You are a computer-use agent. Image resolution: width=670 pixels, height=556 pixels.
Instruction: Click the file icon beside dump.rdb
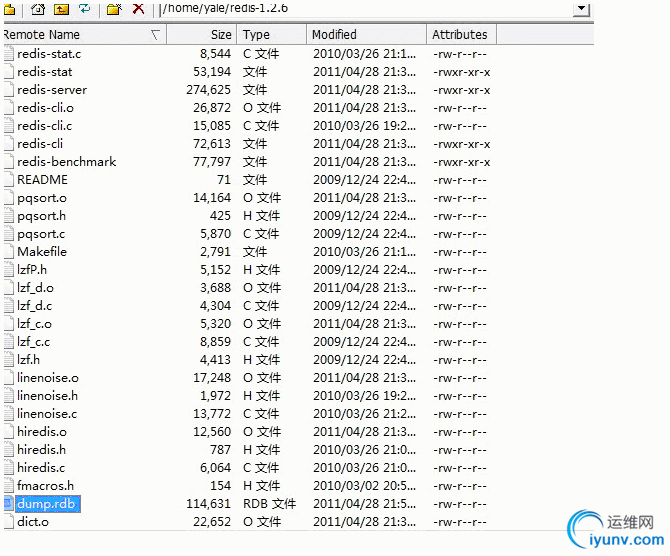(9, 503)
